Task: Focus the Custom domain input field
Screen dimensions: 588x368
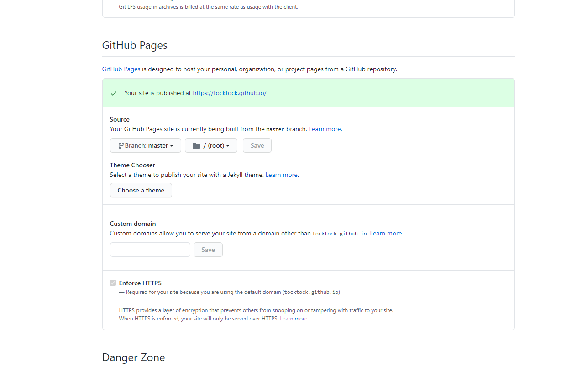Action: [150, 250]
